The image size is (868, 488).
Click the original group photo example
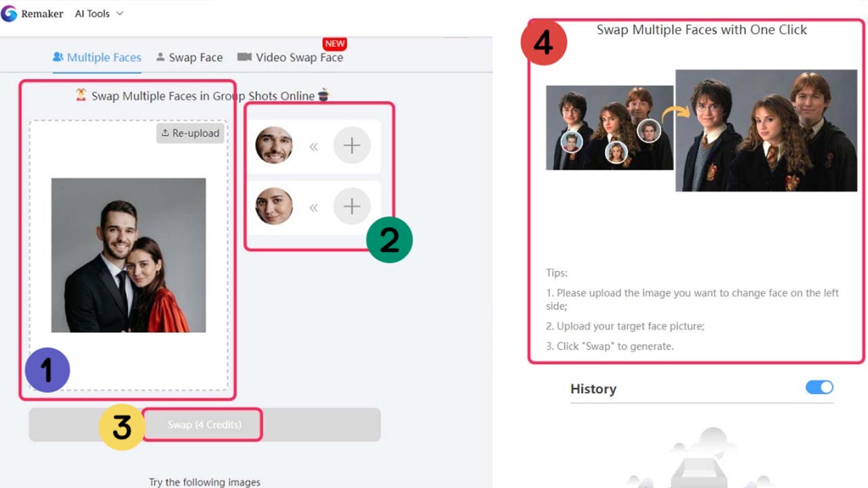point(610,127)
